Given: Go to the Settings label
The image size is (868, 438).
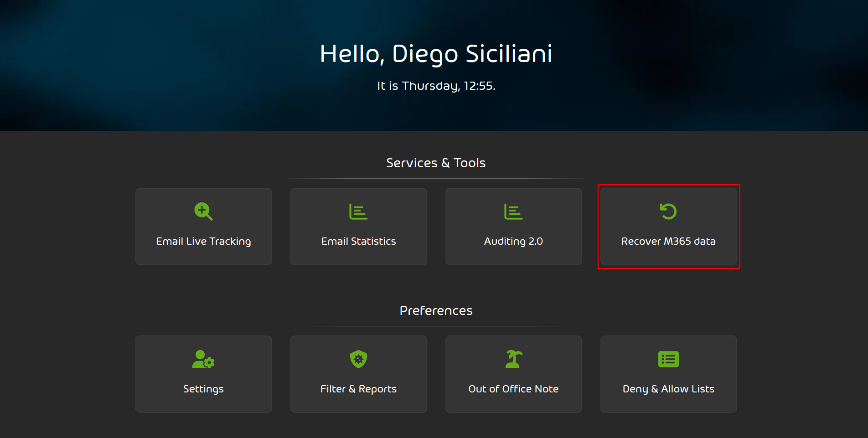Looking at the screenshot, I should 203,389.
